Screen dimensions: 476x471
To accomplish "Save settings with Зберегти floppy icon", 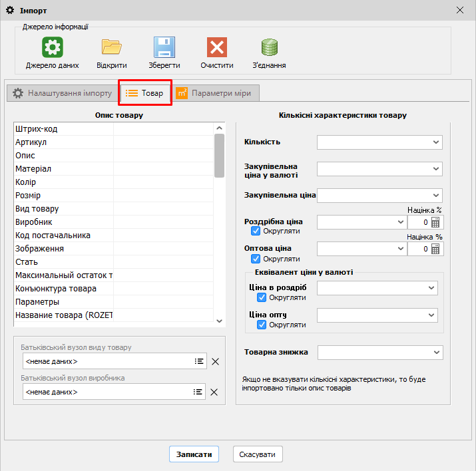I will pyautogui.click(x=164, y=48).
